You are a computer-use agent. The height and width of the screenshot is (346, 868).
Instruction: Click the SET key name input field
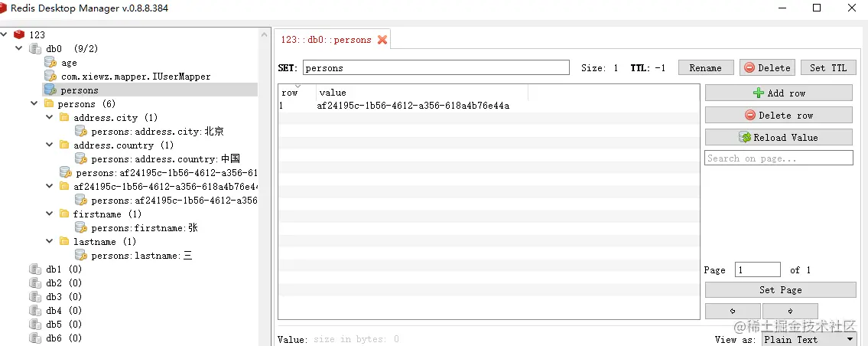click(x=436, y=67)
